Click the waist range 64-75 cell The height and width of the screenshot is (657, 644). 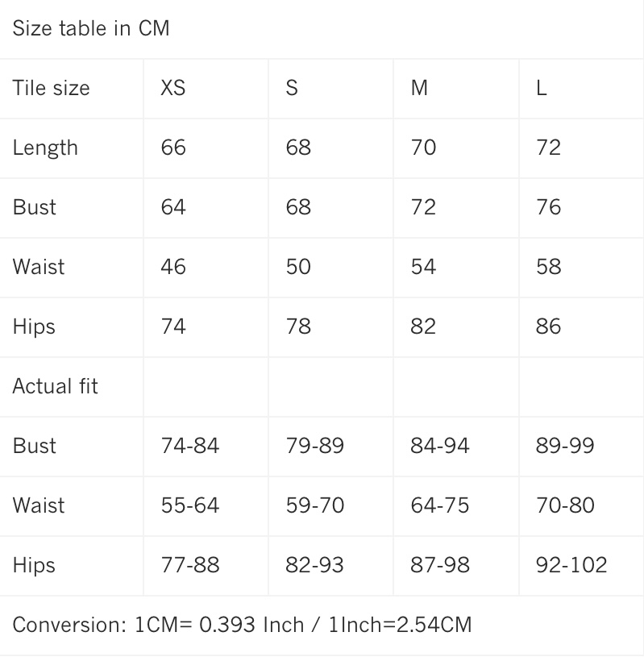(x=440, y=505)
